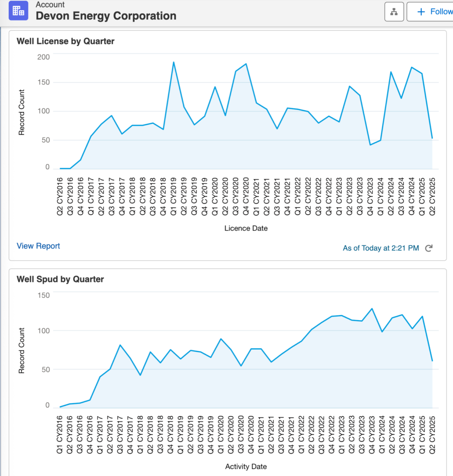Click the Q1 CY2019 peak on Well License line
Viewport: 453px width, 476px height.
point(173,62)
